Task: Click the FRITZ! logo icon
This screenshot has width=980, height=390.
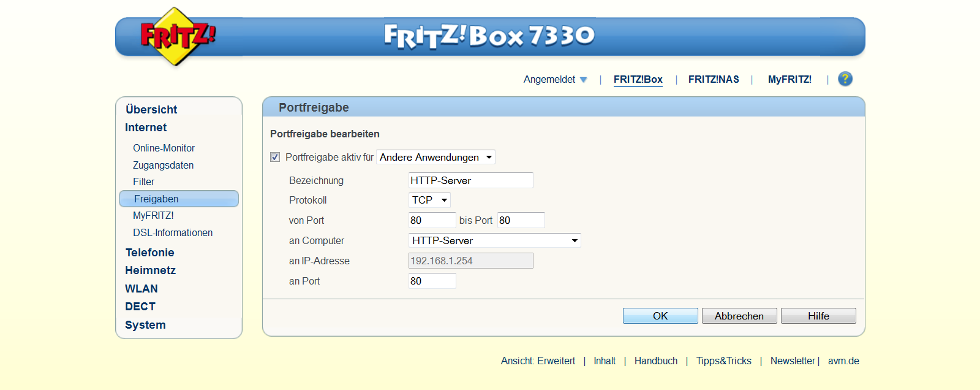Action: click(176, 36)
